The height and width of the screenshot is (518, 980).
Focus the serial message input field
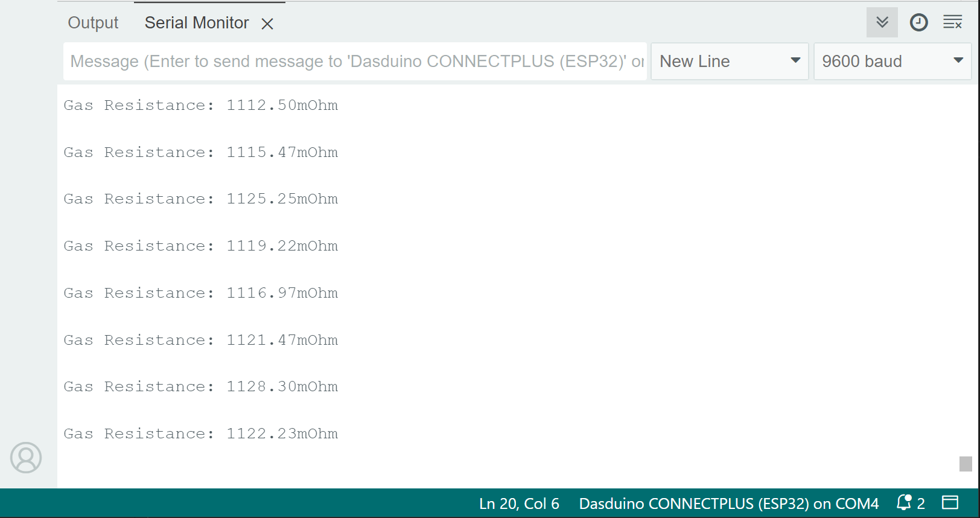coord(355,61)
